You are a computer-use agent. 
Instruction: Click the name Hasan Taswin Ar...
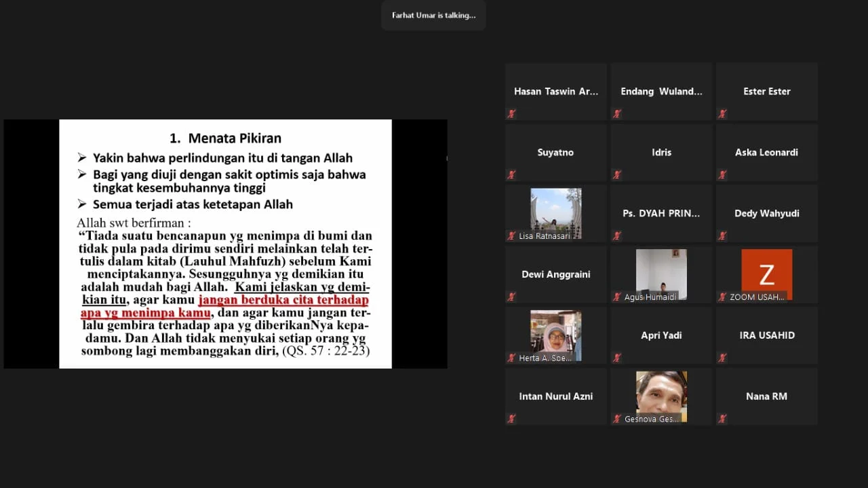pos(556,91)
